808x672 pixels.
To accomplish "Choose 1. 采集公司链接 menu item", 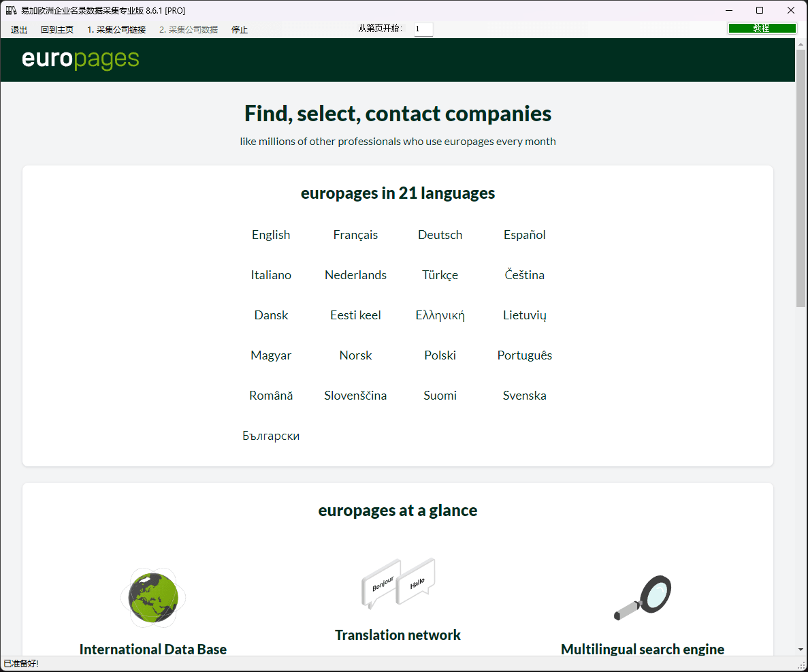I will (x=116, y=29).
